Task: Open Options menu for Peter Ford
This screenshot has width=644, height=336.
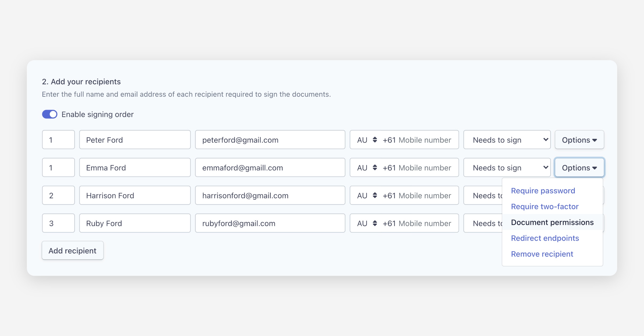Action: (579, 140)
